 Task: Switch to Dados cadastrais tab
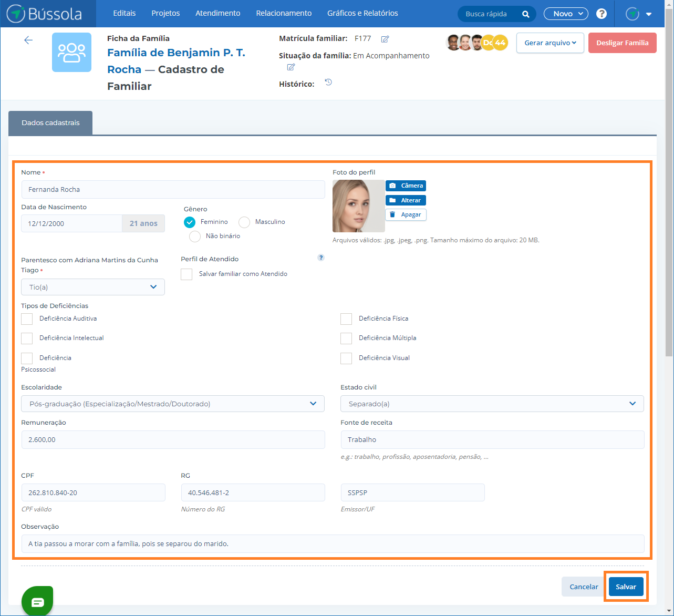(50, 122)
